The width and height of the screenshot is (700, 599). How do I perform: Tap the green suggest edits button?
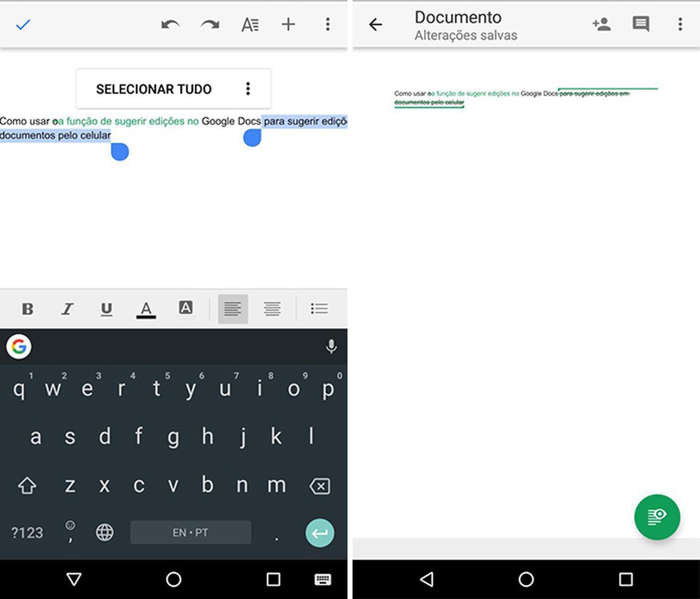point(657,517)
